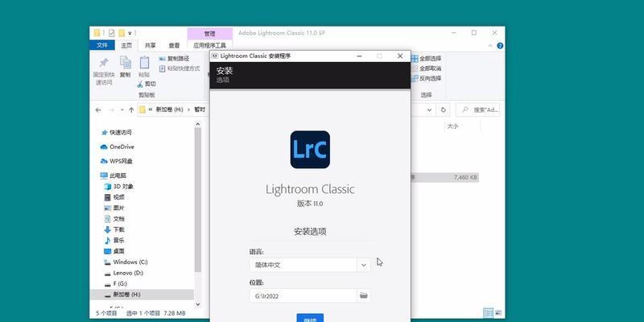Select 视频 in the navigation pane

(118, 197)
